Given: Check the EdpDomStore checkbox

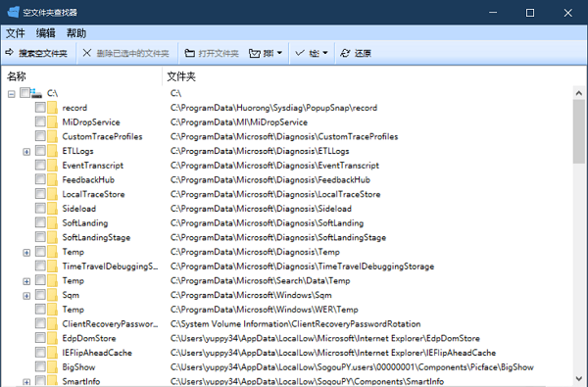Looking at the screenshot, I should click(x=40, y=338).
